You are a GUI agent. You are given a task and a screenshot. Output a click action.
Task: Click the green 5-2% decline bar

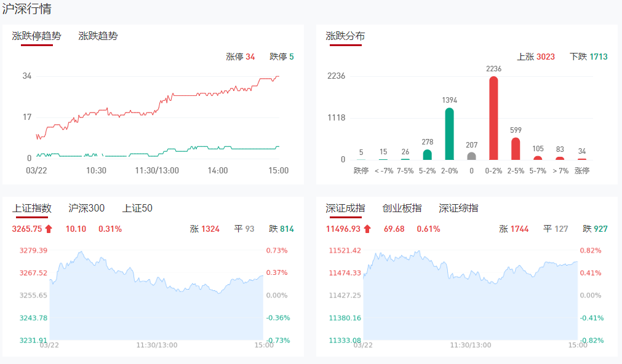click(427, 154)
